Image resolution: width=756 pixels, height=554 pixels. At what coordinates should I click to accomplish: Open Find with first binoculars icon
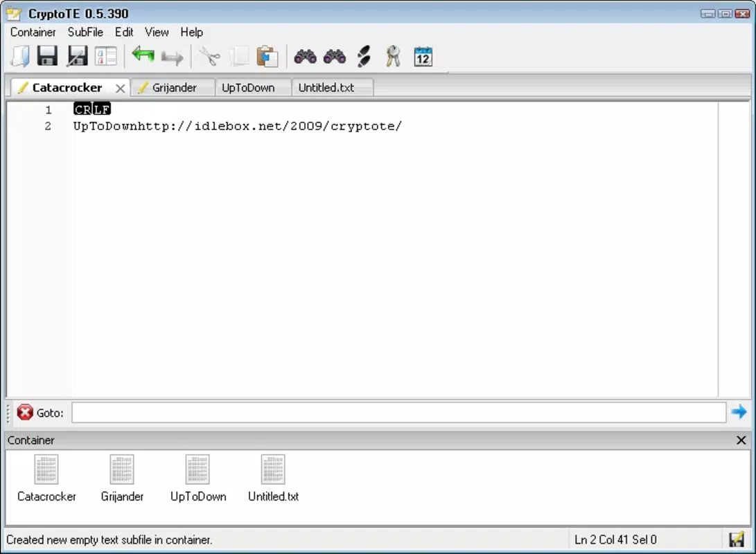(305, 56)
